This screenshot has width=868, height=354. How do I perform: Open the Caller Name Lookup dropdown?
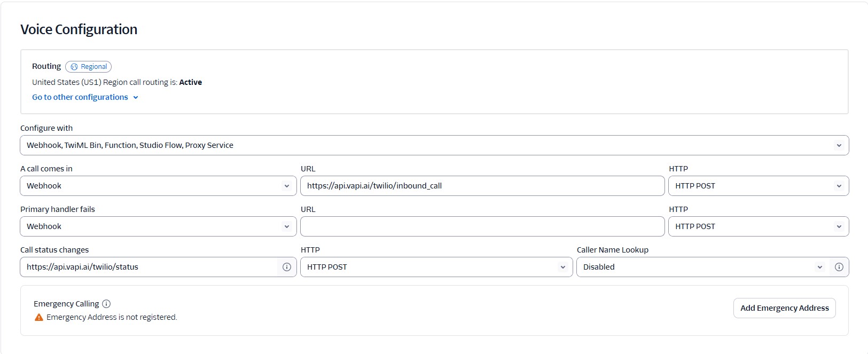click(x=702, y=267)
